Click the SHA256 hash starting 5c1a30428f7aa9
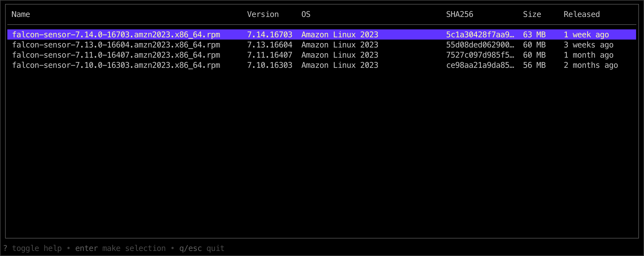 [x=480, y=35]
